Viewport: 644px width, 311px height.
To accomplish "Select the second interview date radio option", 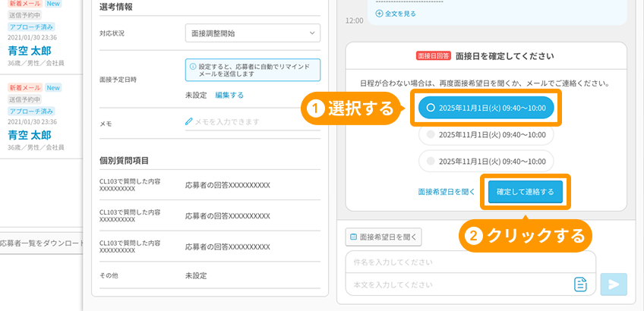I will 486,134.
